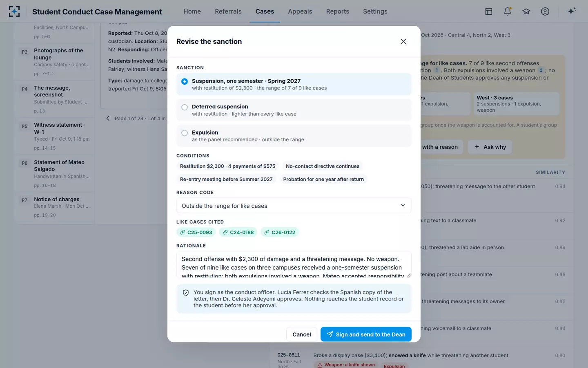
Task: Click the No-contact directive continues chip
Action: [x=323, y=166]
